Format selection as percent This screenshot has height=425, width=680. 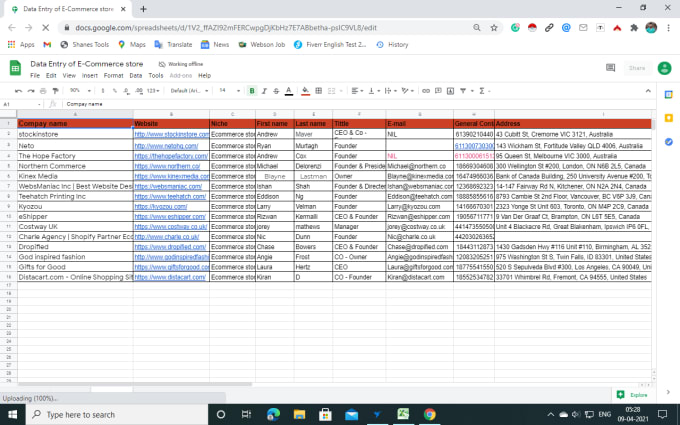click(x=114, y=91)
